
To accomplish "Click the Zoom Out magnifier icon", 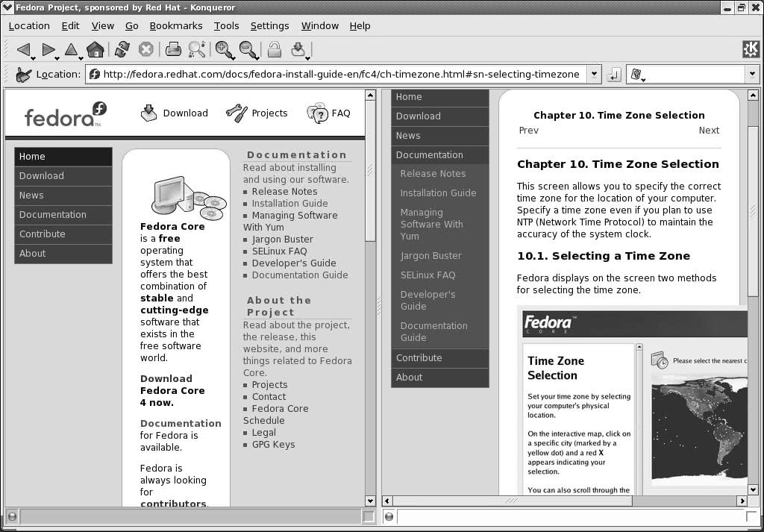I will click(248, 49).
